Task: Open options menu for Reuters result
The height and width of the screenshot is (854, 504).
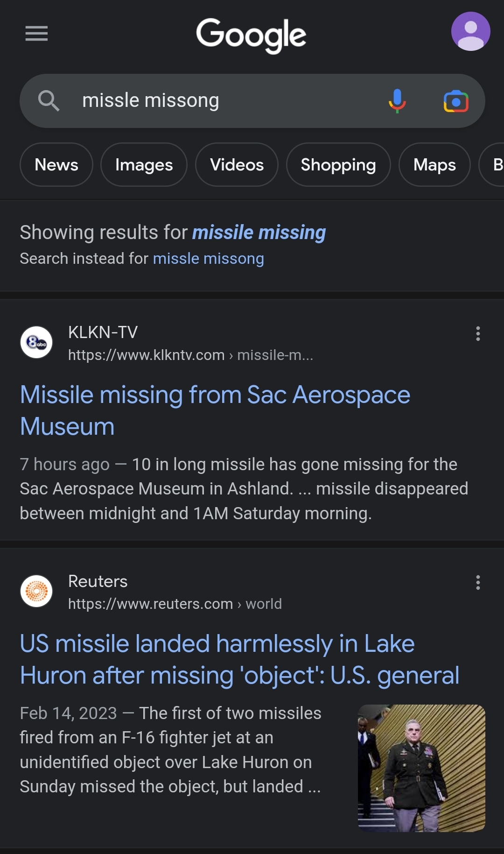Action: tap(478, 582)
